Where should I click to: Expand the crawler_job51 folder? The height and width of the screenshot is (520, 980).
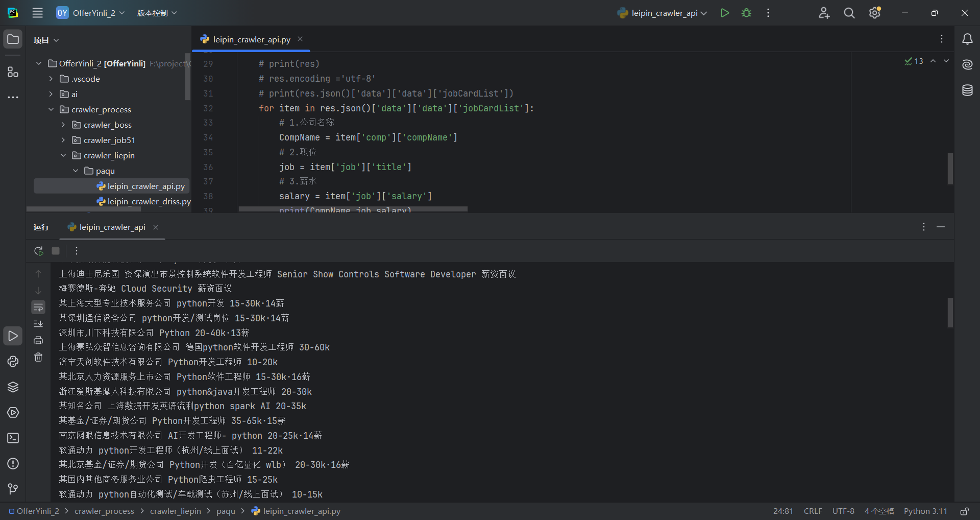click(63, 140)
